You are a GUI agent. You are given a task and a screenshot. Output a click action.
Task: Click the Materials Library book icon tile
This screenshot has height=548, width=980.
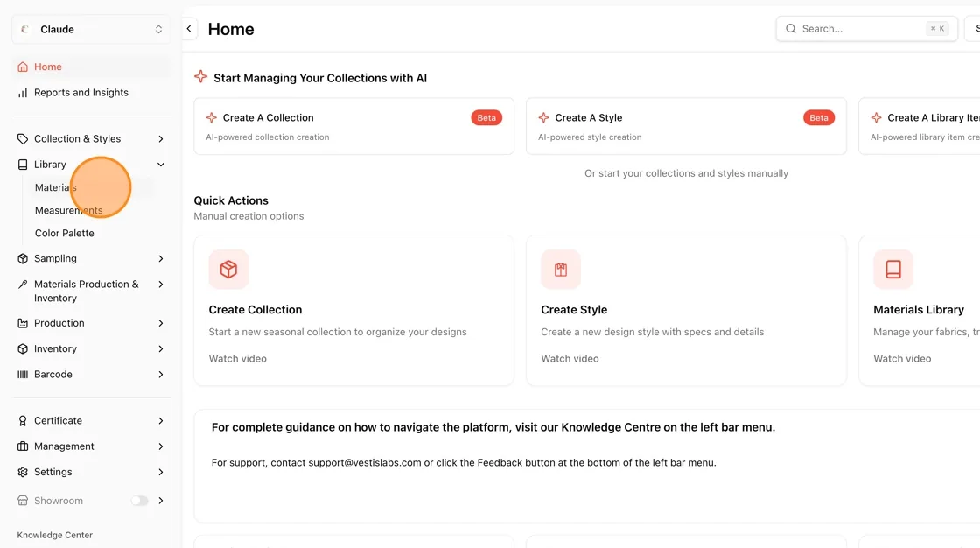(x=893, y=270)
